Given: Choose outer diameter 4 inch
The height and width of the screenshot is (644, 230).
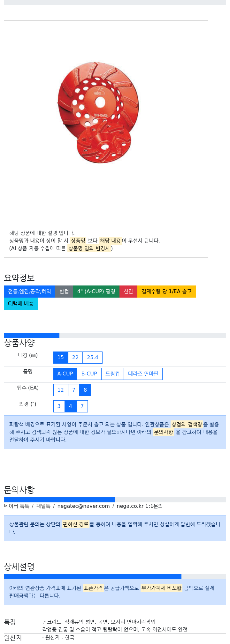Looking at the screenshot, I should click(71, 406).
